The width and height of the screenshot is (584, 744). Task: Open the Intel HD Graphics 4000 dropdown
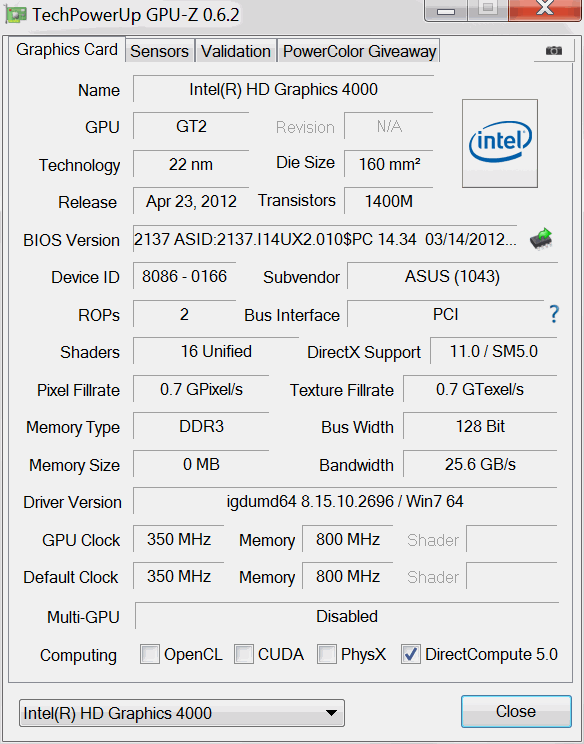click(x=182, y=713)
